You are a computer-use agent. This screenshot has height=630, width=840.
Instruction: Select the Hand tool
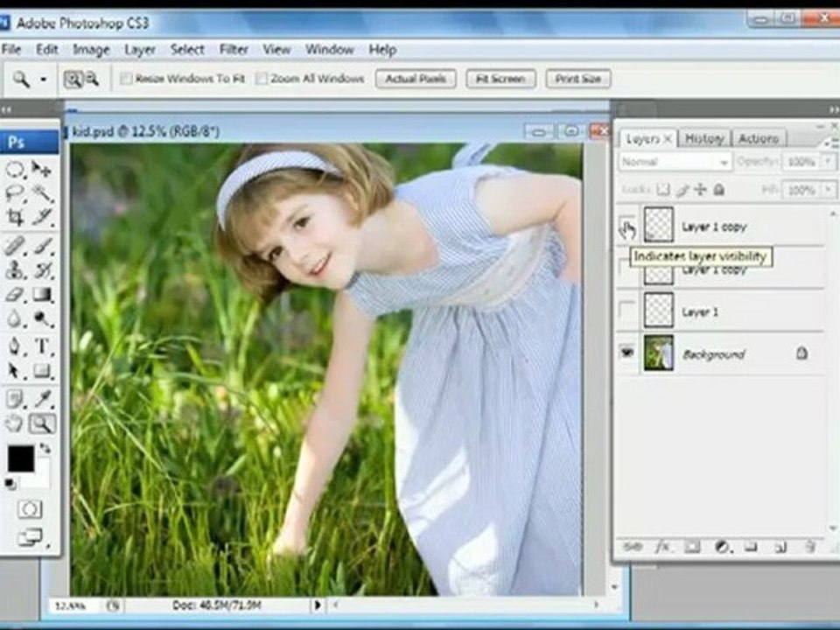(x=16, y=423)
